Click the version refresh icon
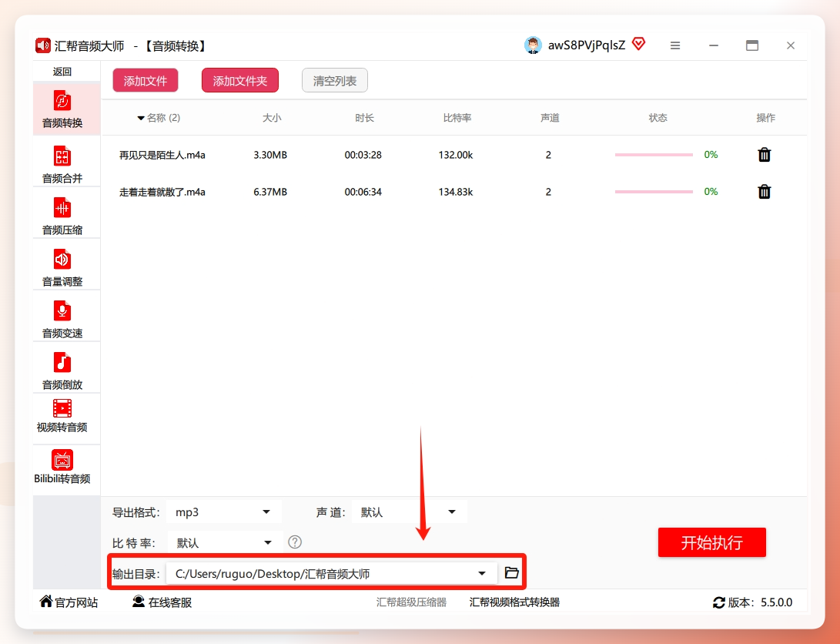Screen dimensions: 840x644 point(718,602)
